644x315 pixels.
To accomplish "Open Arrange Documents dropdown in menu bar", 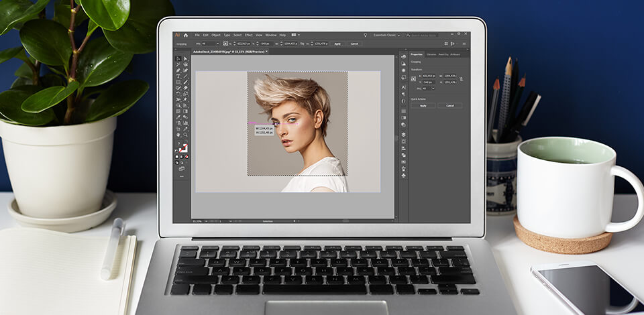I will (295, 35).
